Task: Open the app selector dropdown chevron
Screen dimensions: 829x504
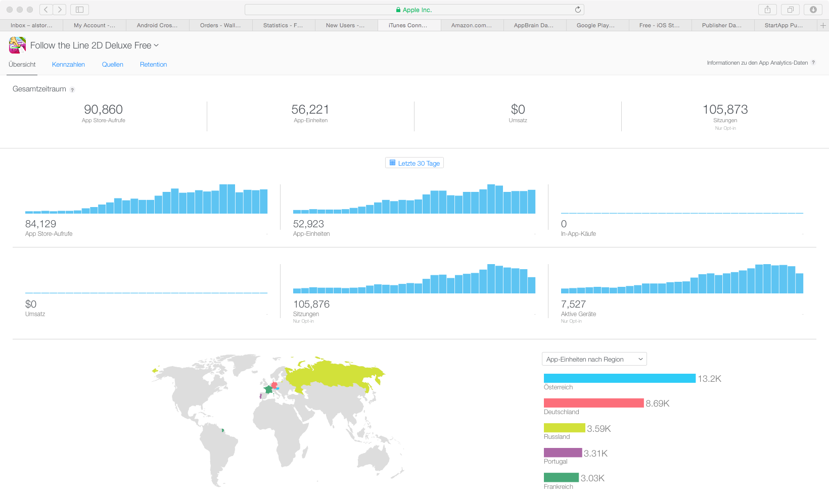Action: pyautogui.click(x=156, y=45)
